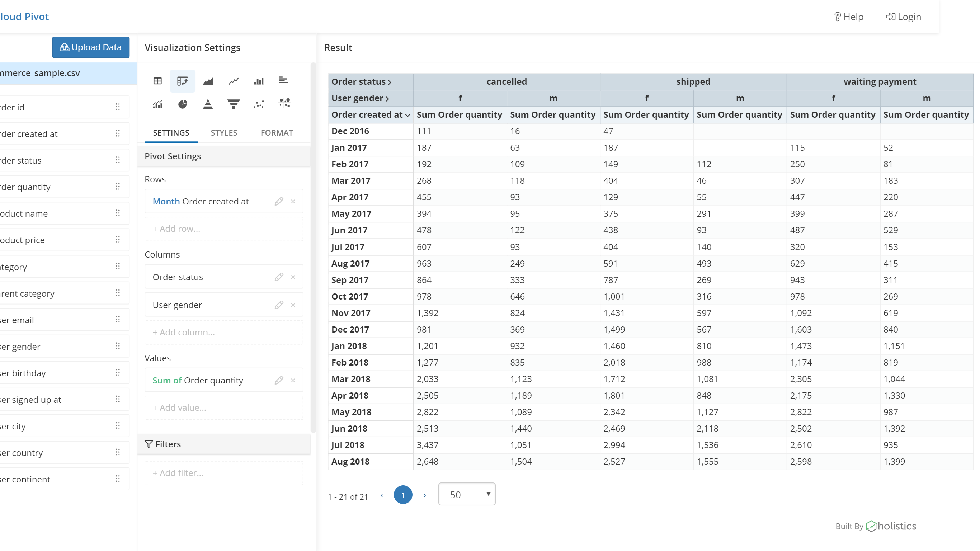Click Upload Data button
Screen dimensions: 980x551
pos(91,47)
